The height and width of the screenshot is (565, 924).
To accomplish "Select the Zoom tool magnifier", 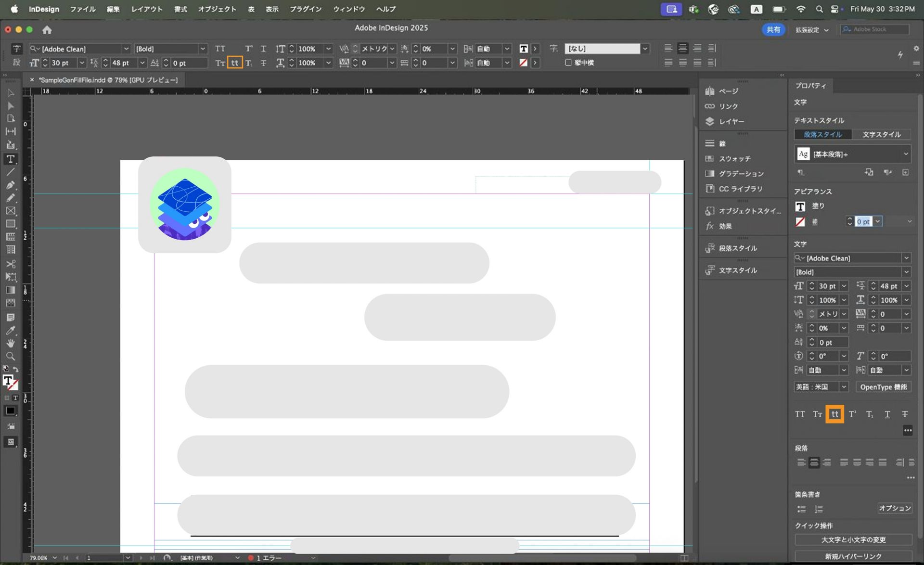I will pyautogui.click(x=11, y=357).
